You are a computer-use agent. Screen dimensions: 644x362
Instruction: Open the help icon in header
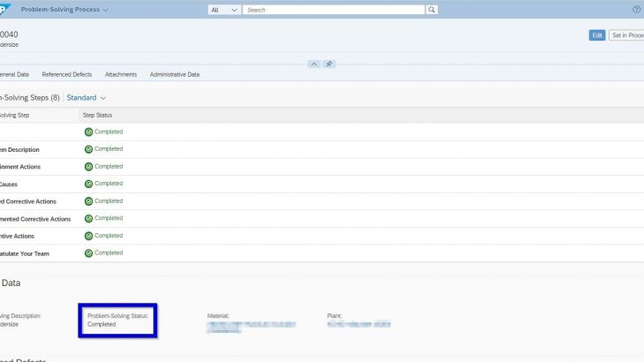(x=637, y=10)
